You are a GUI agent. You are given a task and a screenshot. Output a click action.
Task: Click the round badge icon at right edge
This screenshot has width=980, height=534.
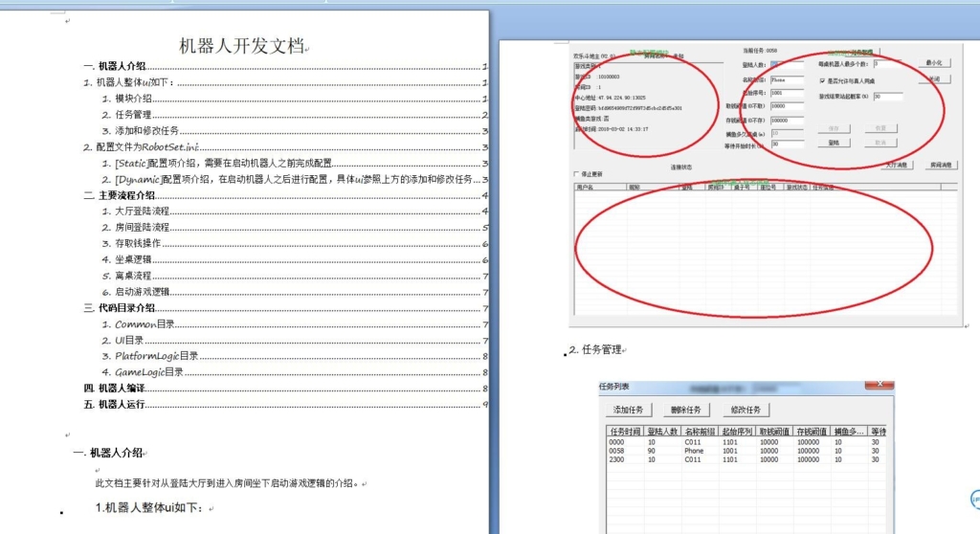click(x=975, y=500)
